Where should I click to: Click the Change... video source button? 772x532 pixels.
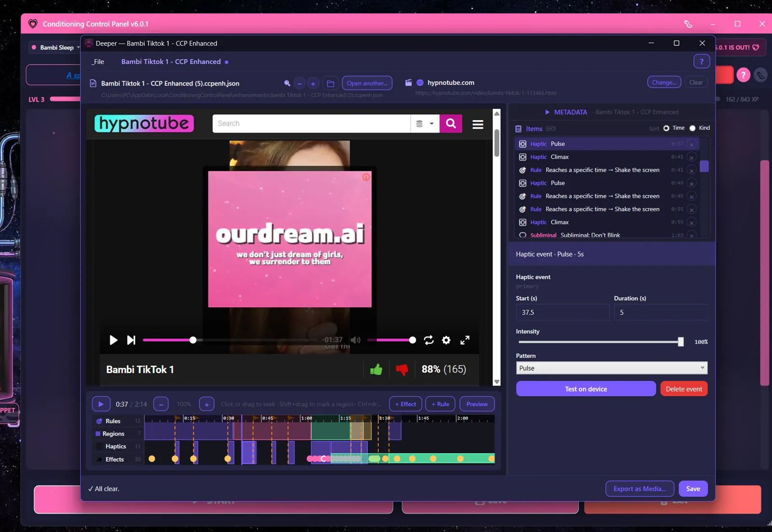[x=664, y=82]
